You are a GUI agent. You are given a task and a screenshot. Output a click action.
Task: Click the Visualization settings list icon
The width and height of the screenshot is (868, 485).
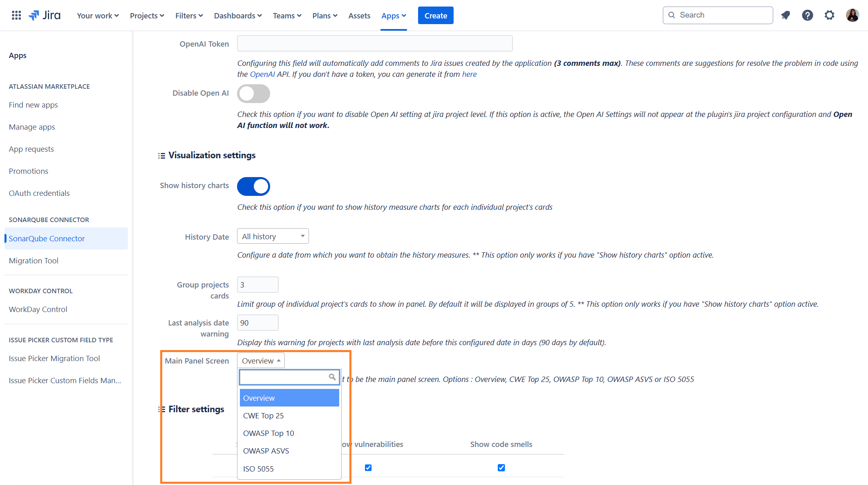point(162,156)
